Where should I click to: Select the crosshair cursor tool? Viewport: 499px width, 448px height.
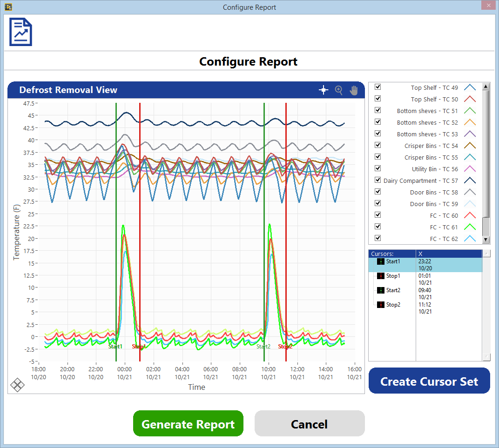pos(324,90)
